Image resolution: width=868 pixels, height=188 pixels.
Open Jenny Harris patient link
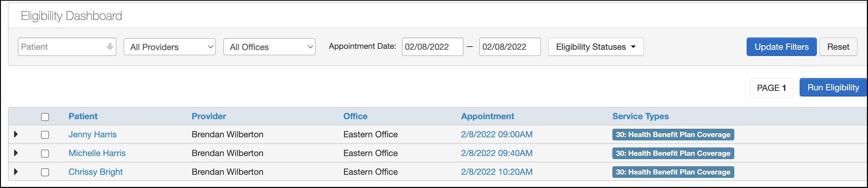pos(92,135)
